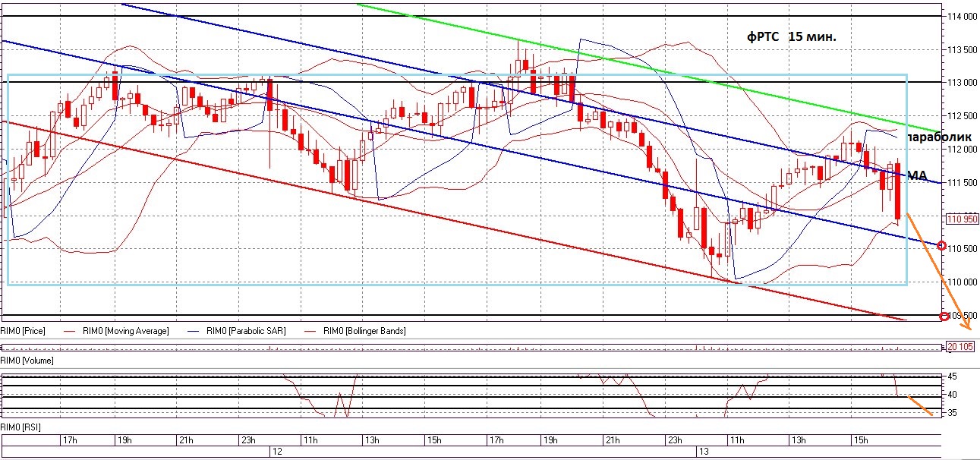Select the RIM0 [Price] legend entry
This screenshot has height=460, width=980.
pyautogui.click(x=23, y=331)
